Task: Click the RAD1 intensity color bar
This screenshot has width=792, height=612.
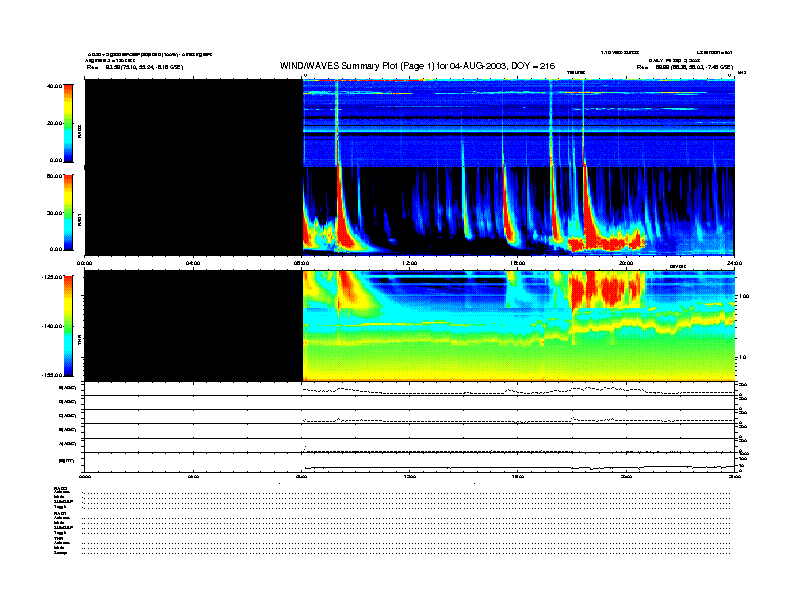Action: (68, 212)
